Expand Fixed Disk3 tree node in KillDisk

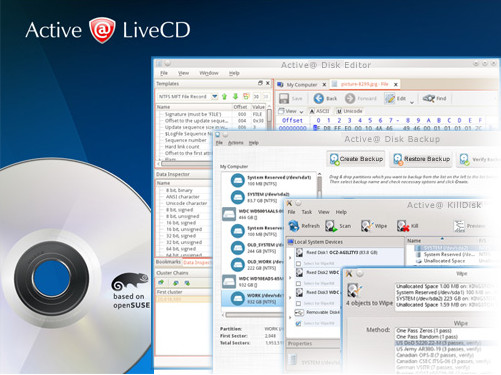290,298
